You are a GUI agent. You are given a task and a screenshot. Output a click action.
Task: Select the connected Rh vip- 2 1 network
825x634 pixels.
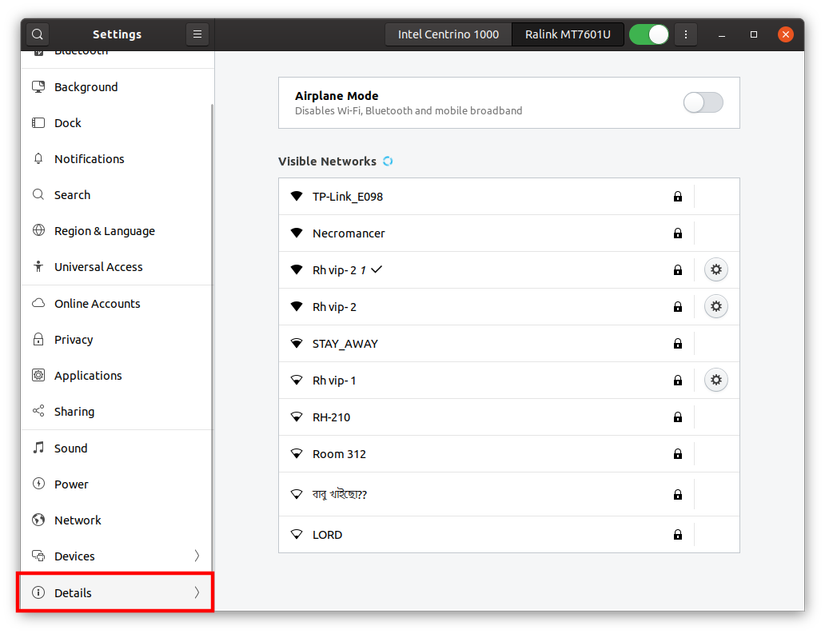pyautogui.click(x=509, y=270)
